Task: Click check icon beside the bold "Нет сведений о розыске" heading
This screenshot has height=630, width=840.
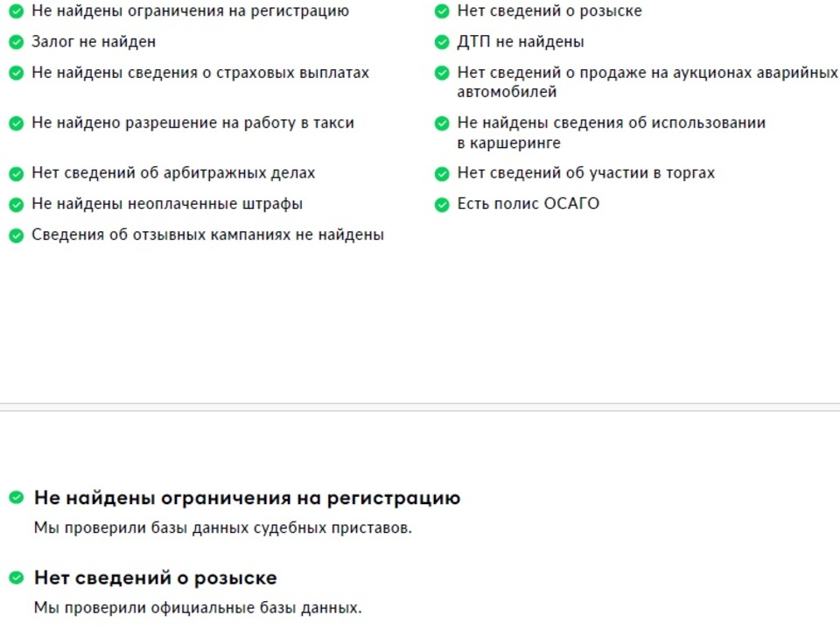Action: click(x=16, y=577)
